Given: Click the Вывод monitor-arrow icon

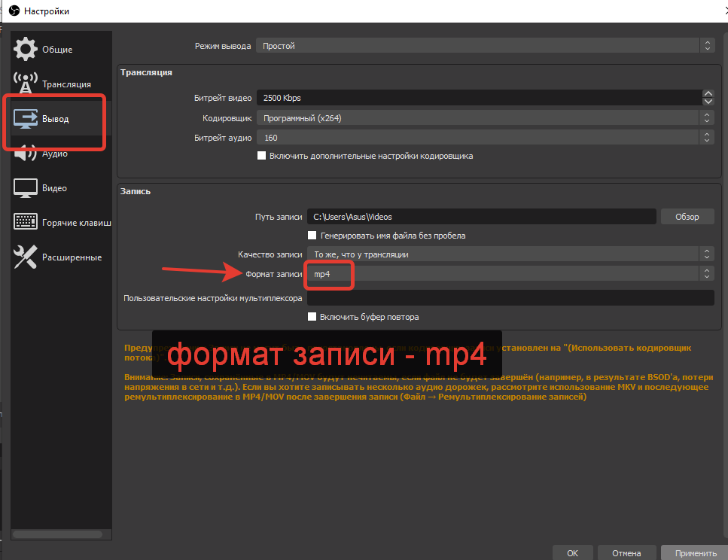Looking at the screenshot, I should click(26, 119).
